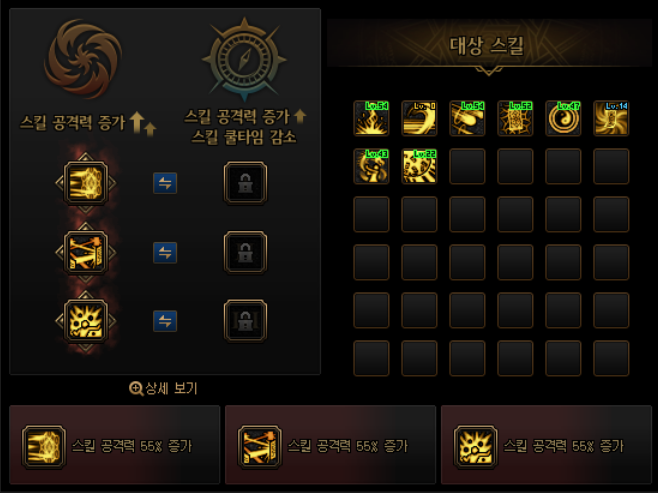Click the first 스킬 공격력 55% 증가 panel
Screen dimensions: 658x493
click(115, 445)
